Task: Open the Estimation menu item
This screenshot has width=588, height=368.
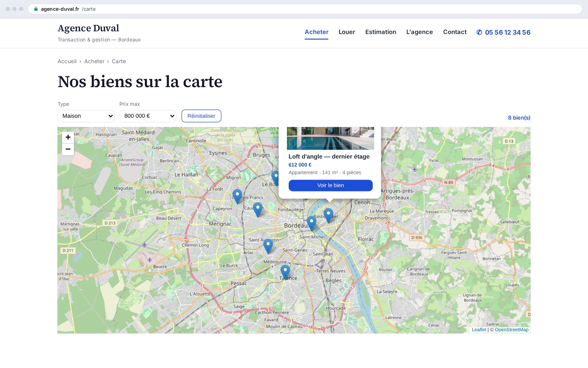Action: (381, 32)
